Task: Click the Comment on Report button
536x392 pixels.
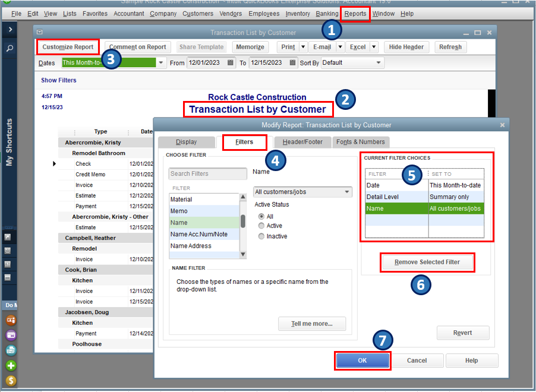Action: point(137,47)
